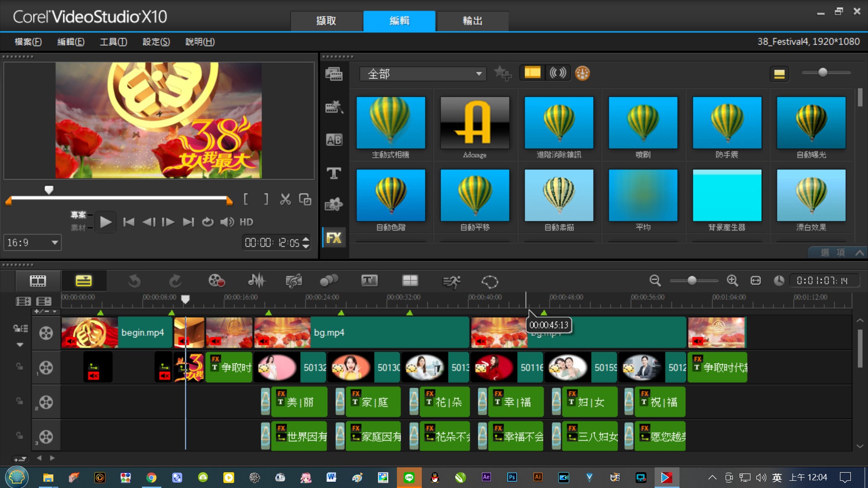868x488 pixels.
Task: Switch to the 編輯 tab
Action: tap(399, 21)
